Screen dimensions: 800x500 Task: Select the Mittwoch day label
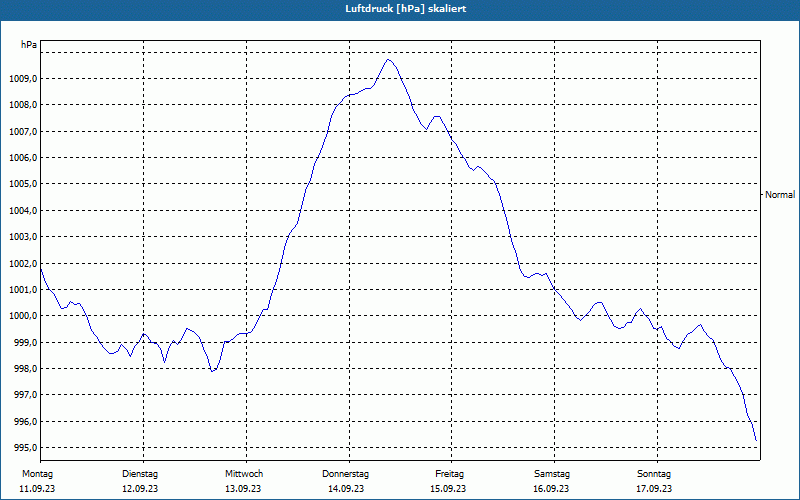tap(244, 474)
